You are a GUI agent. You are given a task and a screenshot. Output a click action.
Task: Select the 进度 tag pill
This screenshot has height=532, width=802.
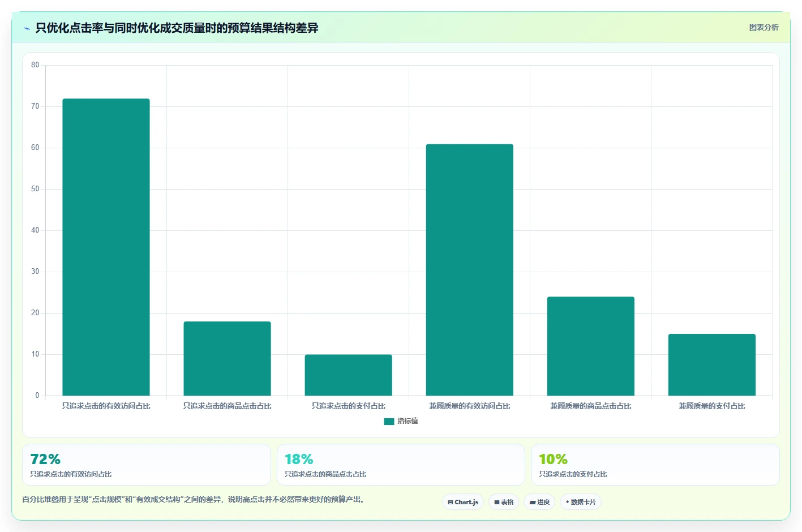coord(539,502)
